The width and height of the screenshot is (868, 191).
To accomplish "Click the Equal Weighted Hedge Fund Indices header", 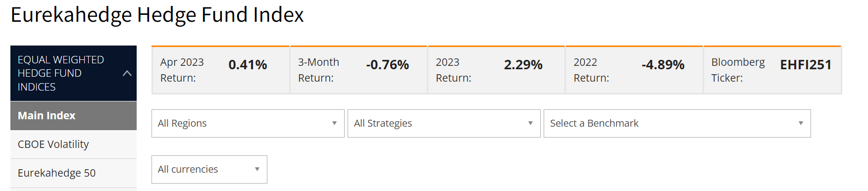I will click(73, 73).
